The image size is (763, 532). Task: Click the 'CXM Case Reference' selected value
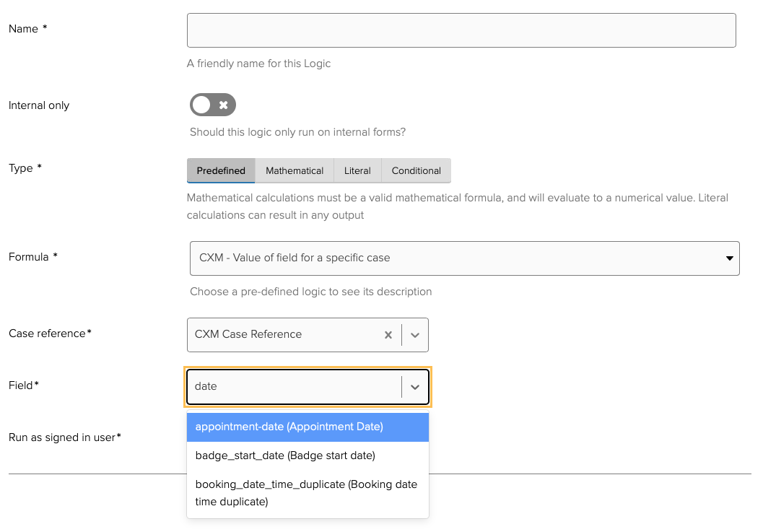[248, 335]
